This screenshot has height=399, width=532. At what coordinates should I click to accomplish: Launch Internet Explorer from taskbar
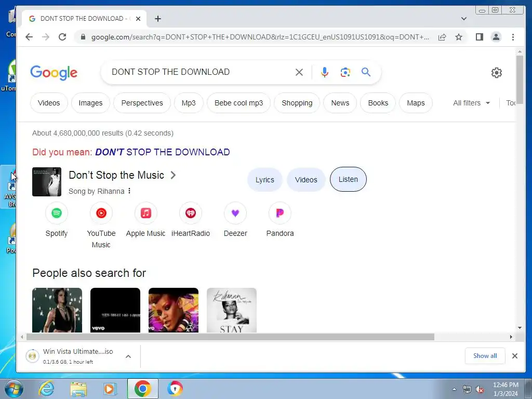pyautogui.click(x=46, y=389)
